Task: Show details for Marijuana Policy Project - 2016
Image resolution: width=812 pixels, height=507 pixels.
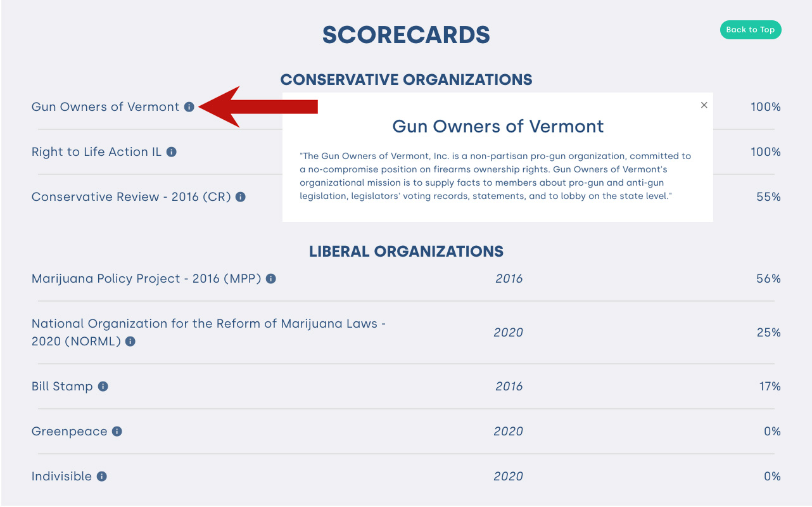Action: (x=270, y=279)
